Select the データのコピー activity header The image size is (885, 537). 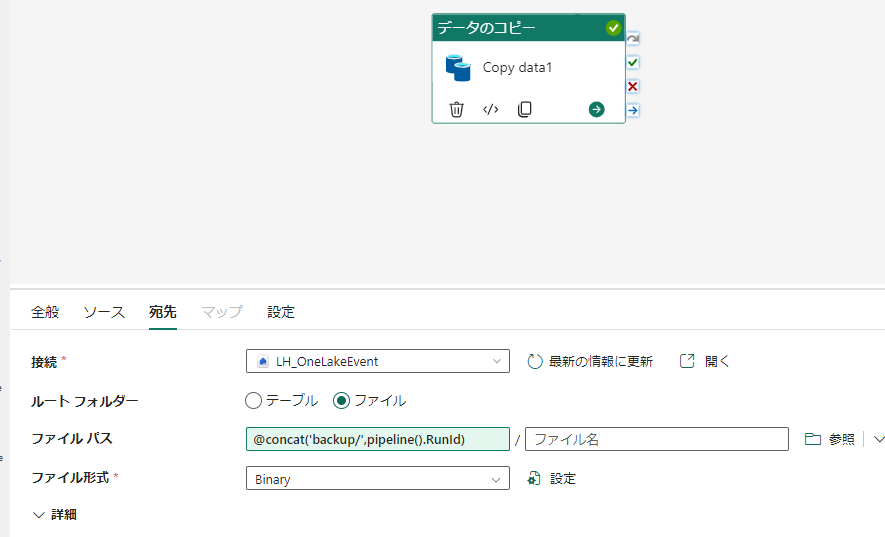click(x=528, y=28)
